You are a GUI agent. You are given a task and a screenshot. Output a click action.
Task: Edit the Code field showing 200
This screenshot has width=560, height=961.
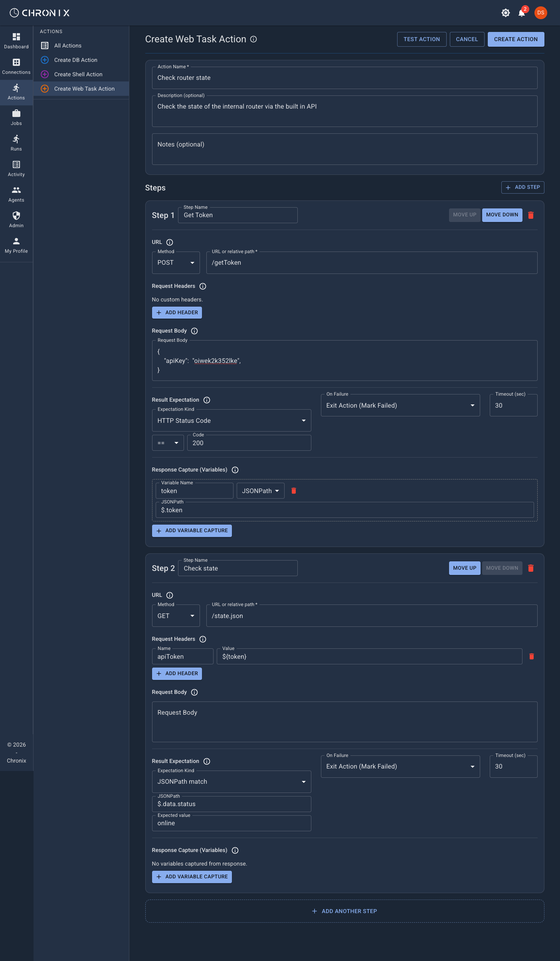click(249, 443)
